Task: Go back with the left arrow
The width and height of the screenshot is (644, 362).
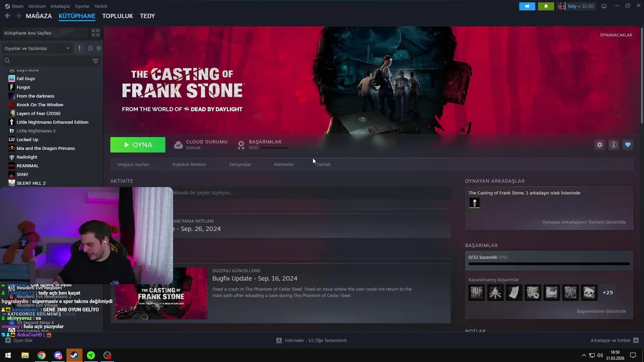Action: 8,16
